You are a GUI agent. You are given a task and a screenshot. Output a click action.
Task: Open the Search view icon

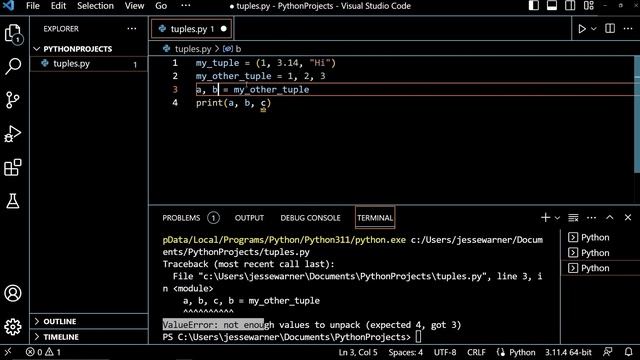click(x=13, y=66)
